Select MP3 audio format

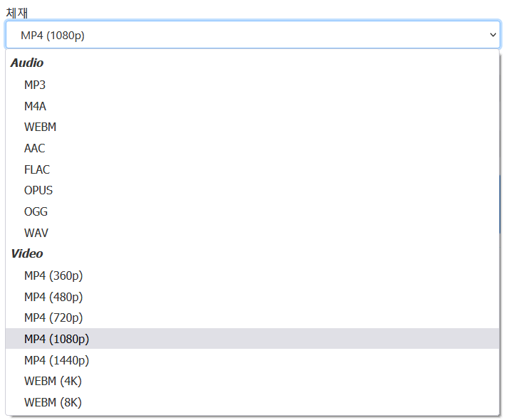click(252, 85)
